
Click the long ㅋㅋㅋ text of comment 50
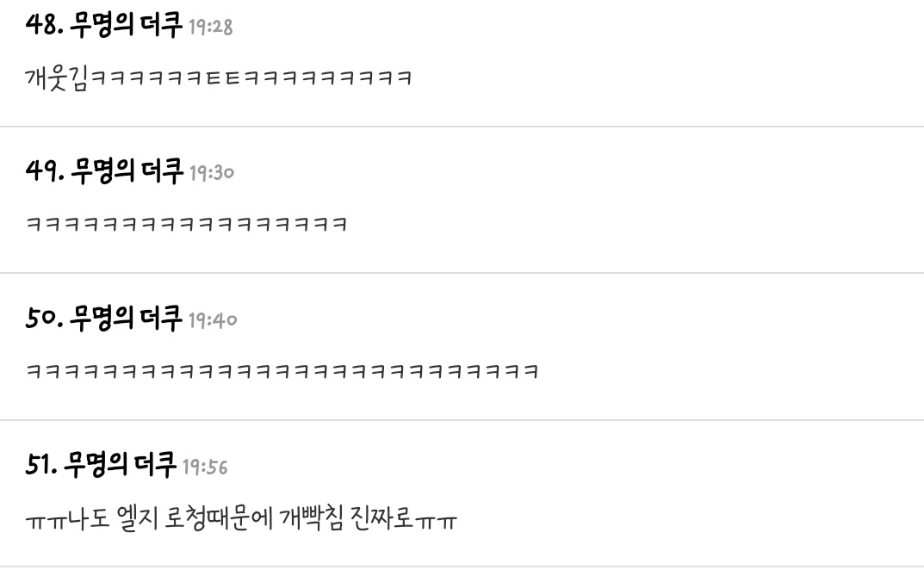tap(282, 371)
